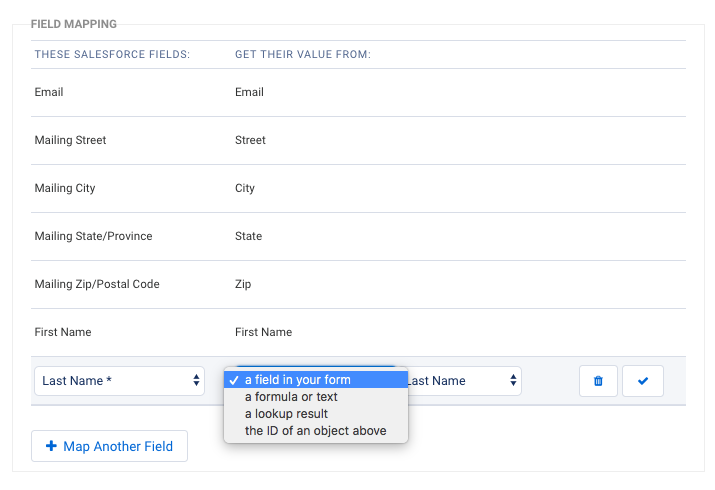Open the Last Name form field dropdown
715x490 pixels.
click(x=464, y=381)
